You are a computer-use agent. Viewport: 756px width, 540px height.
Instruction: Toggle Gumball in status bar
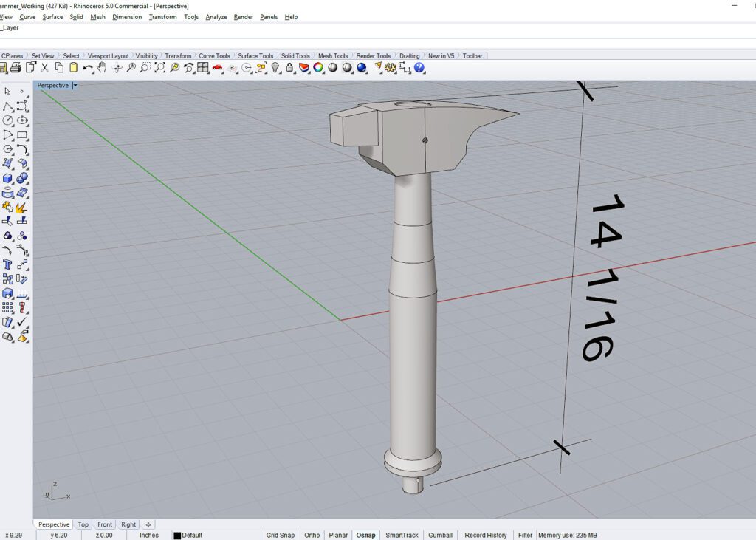click(x=440, y=535)
